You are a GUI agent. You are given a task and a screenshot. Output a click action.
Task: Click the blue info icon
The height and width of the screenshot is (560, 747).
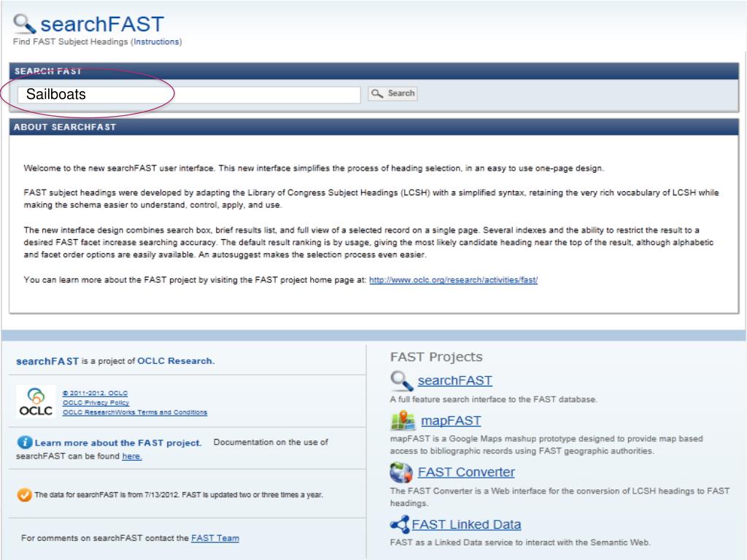pyautogui.click(x=24, y=443)
